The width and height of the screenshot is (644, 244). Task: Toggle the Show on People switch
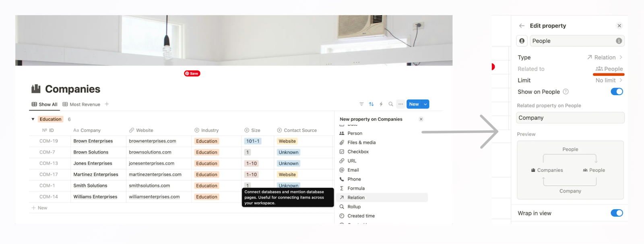point(617,92)
